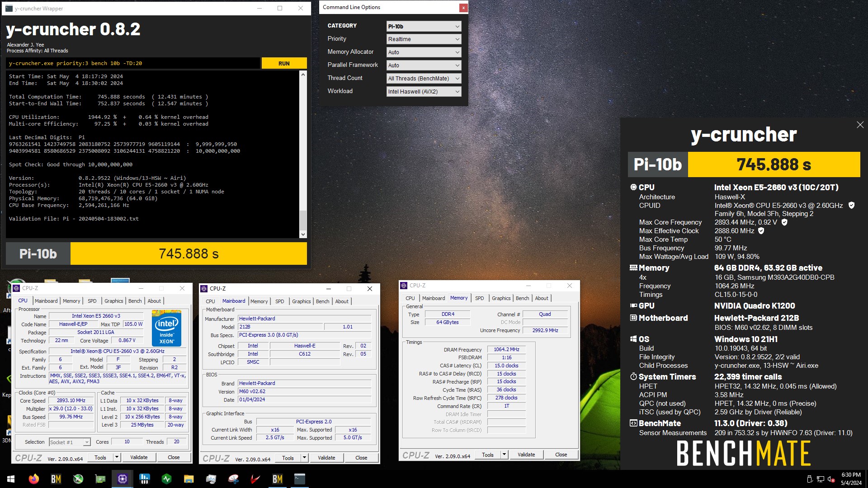Switch to Bench tab in CPU-Z CPU window
This screenshot has height=488, width=868.
(x=135, y=301)
